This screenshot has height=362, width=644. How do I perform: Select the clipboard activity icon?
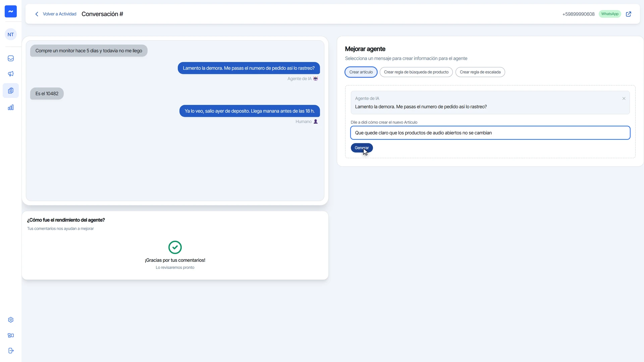pyautogui.click(x=11, y=90)
